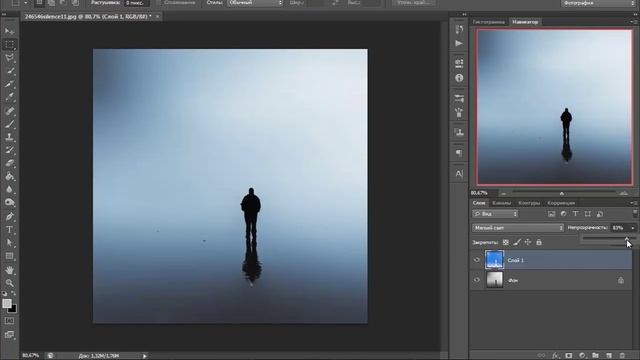Open the blend mode dropdown Мягкий свет
The width and height of the screenshot is (640, 360).
tap(518, 228)
